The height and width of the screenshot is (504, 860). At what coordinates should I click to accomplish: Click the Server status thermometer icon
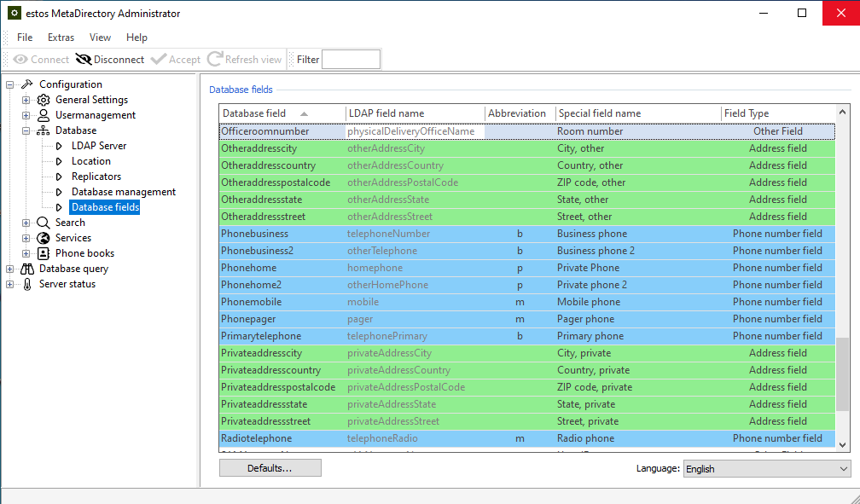(x=27, y=284)
